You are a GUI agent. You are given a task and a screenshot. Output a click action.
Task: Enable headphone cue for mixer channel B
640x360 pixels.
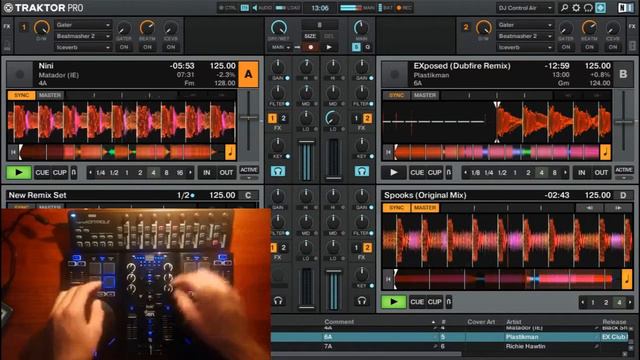click(x=362, y=171)
